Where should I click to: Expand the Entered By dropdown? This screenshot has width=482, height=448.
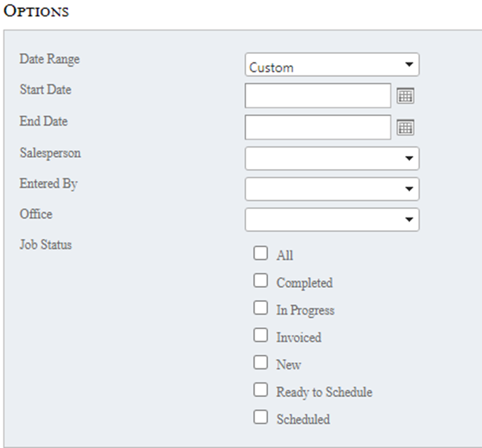point(332,189)
